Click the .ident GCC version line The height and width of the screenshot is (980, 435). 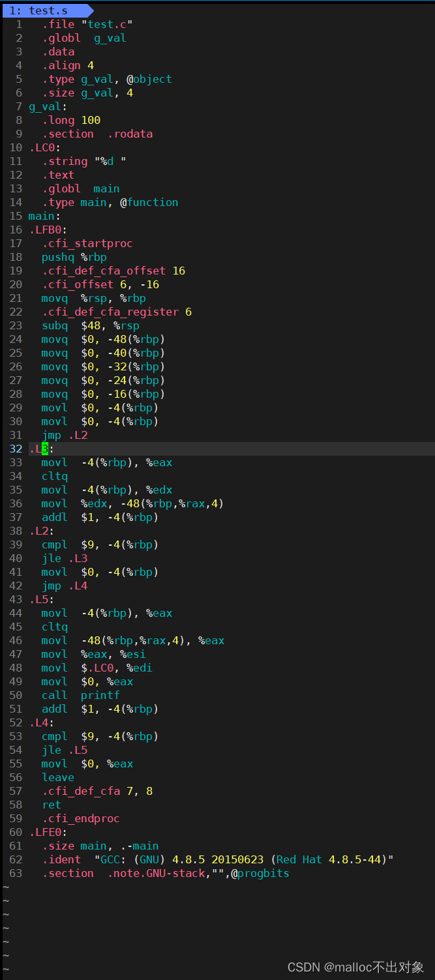[218, 859]
